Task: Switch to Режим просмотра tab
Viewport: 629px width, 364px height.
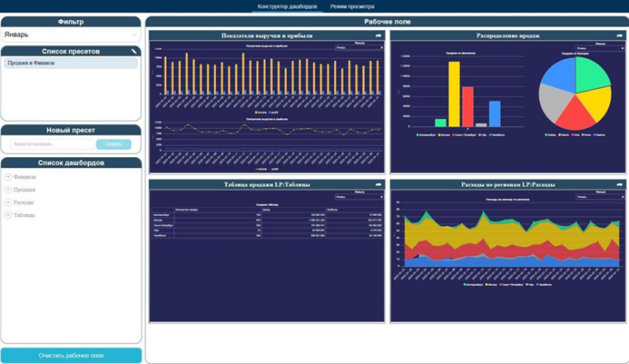Action: (x=352, y=6)
